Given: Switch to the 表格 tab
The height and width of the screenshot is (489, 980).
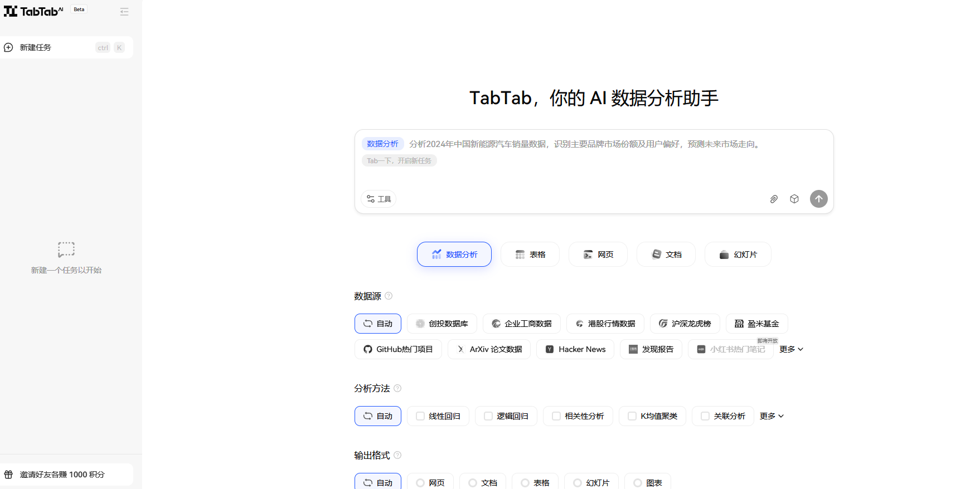Looking at the screenshot, I should click(530, 255).
